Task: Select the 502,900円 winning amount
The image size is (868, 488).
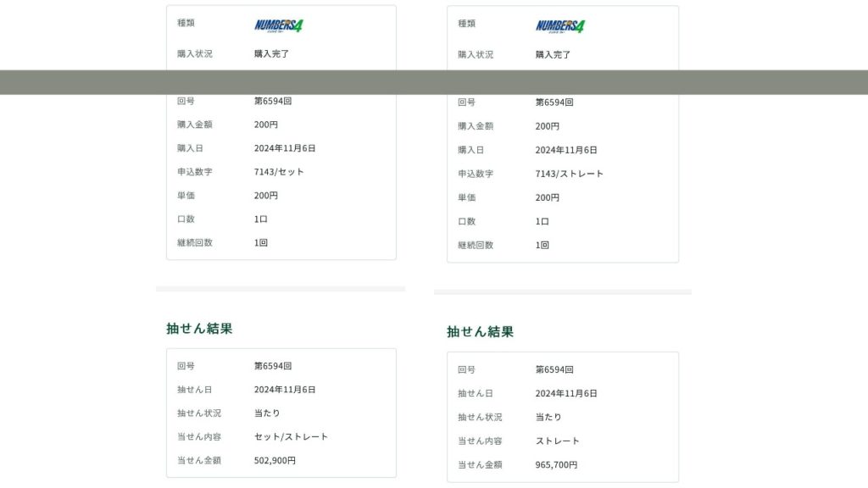Action: tap(275, 461)
